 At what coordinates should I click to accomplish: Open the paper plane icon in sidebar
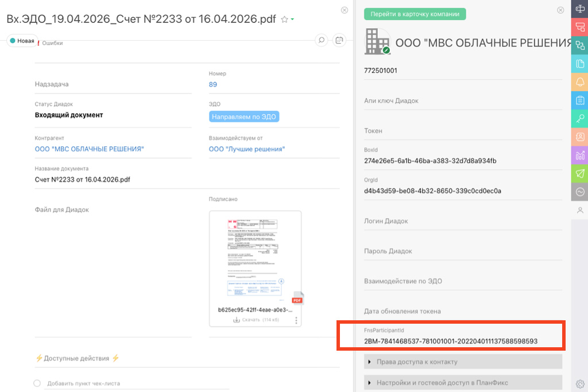(x=580, y=173)
